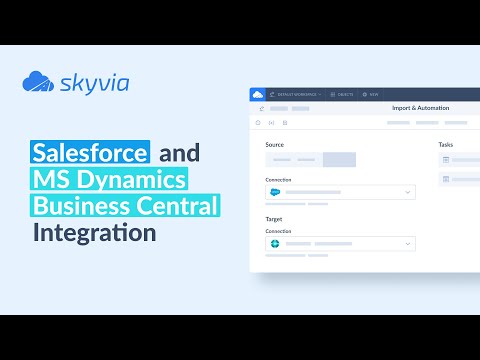Click the save disk icon in toolbar
The width and height of the screenshot is (480, 360).
(x=285, y=123)
